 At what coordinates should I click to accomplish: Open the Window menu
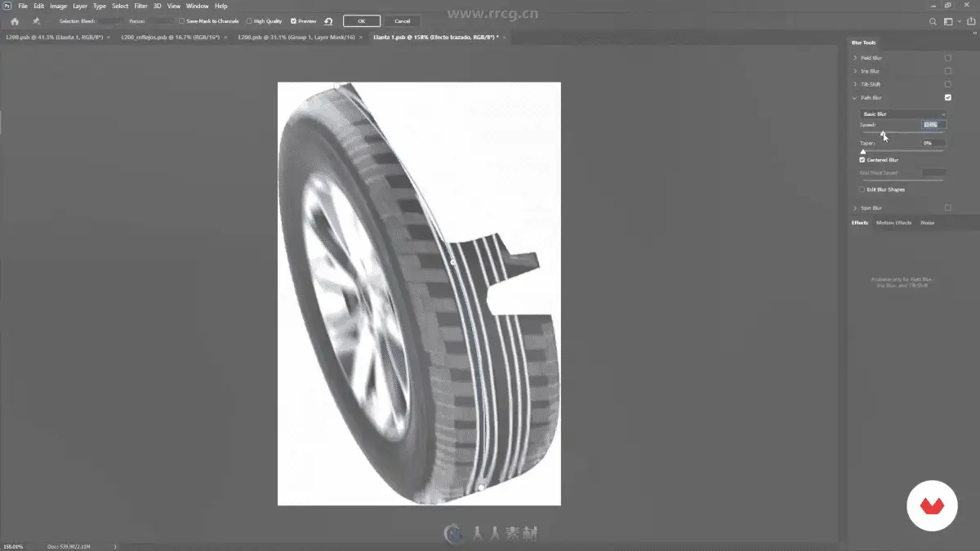pos(197,6)
